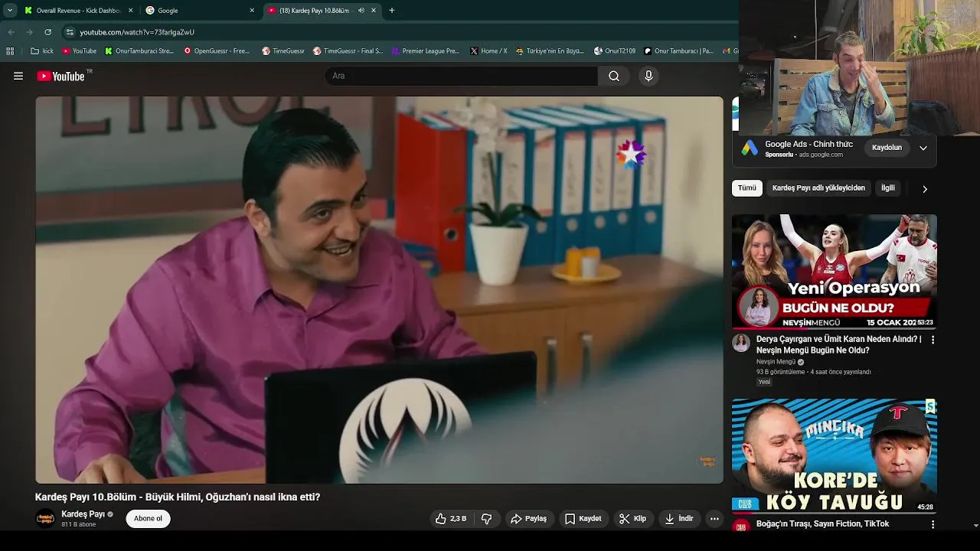Open Derya Çayırgan ve Ümit Karan video title
The image size is (980, 551).
pos(838,344)
